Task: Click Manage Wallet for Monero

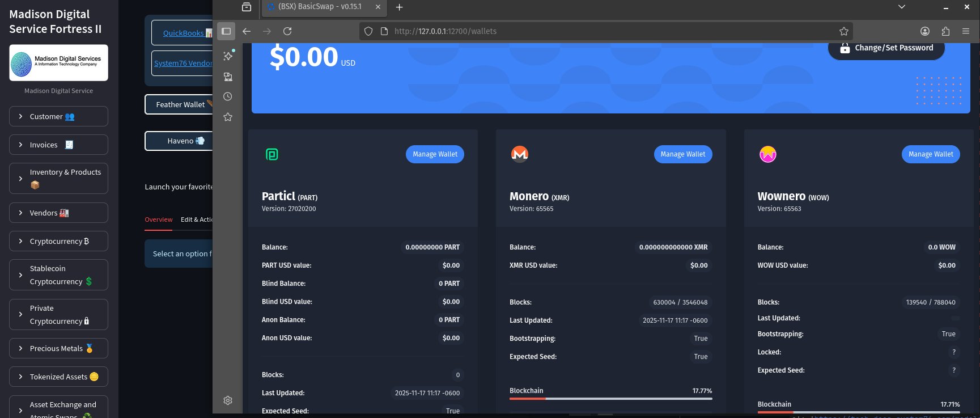Action: (682, 154)
